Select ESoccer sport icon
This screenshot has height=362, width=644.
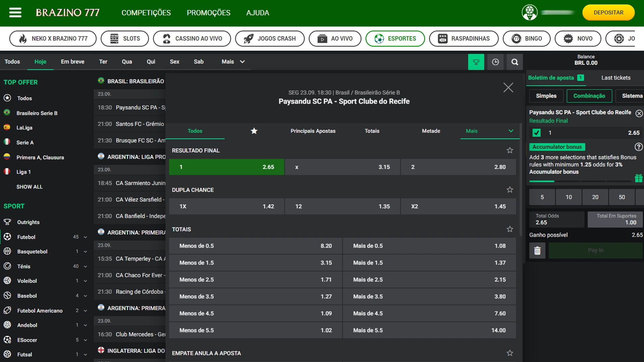coord(7,340)
